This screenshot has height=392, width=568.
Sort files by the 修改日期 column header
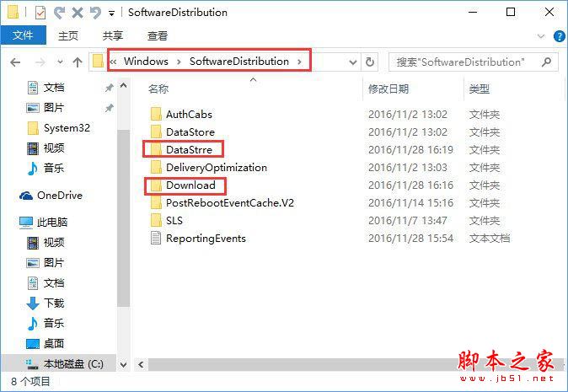click(388, 89)
